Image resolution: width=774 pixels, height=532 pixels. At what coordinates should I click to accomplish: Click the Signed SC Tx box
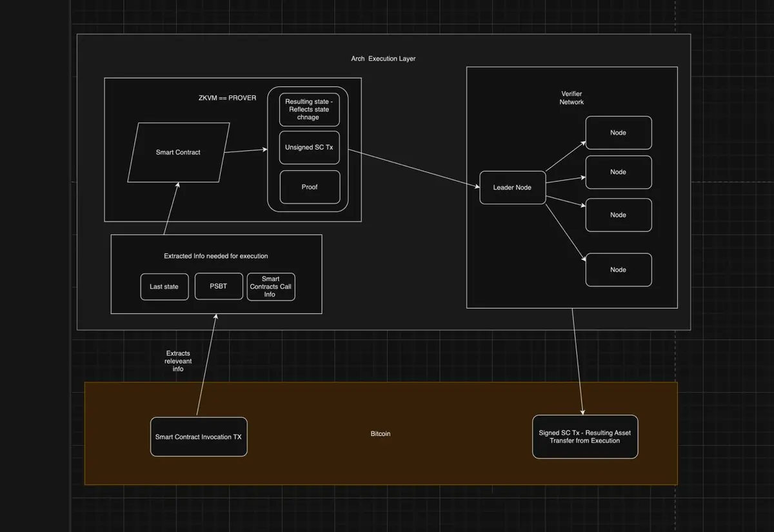(584, 437)
